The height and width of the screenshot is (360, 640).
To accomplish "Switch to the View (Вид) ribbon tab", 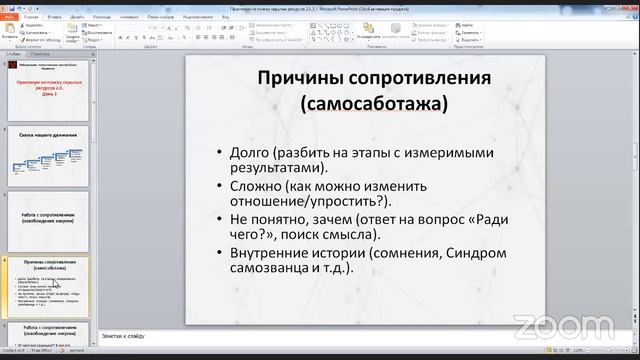I will click(x=225, y=17).
